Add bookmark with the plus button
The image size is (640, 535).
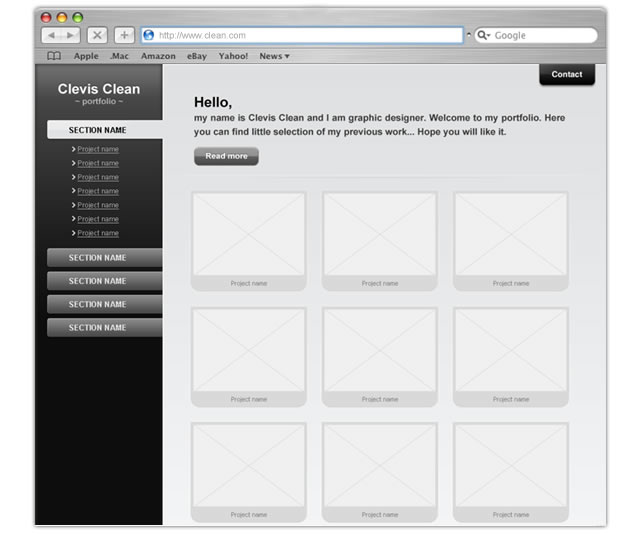click(124, 36)
